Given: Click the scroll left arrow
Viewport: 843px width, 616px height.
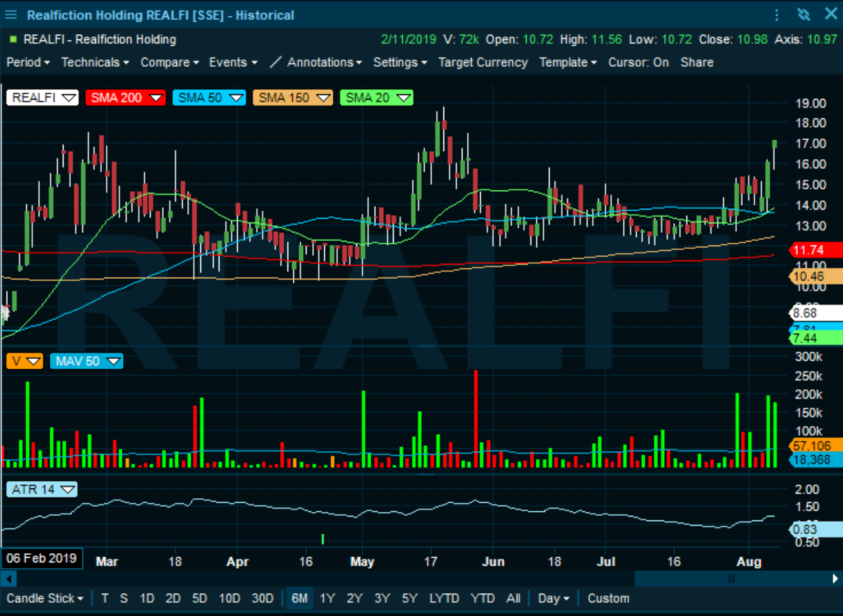Looking at the screenshot, I should click(8, 579).
